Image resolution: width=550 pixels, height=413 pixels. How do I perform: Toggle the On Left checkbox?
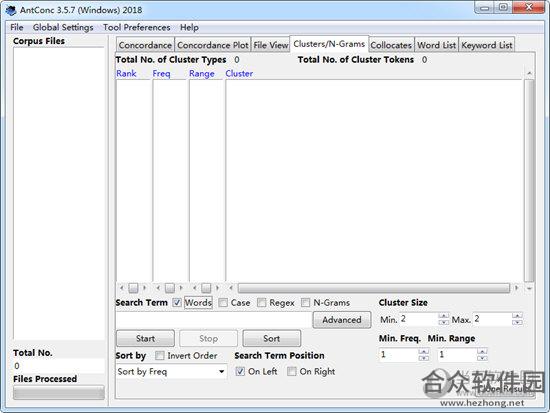point(240,371)
